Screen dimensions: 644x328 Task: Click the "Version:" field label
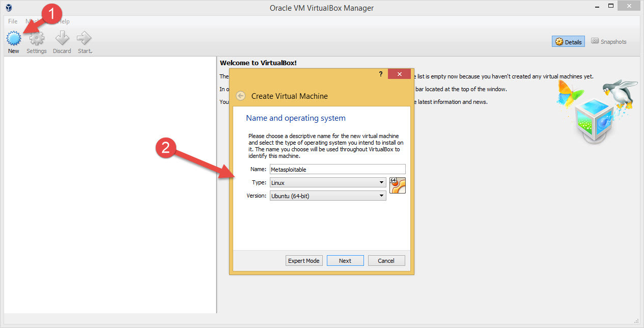[257, 196]
